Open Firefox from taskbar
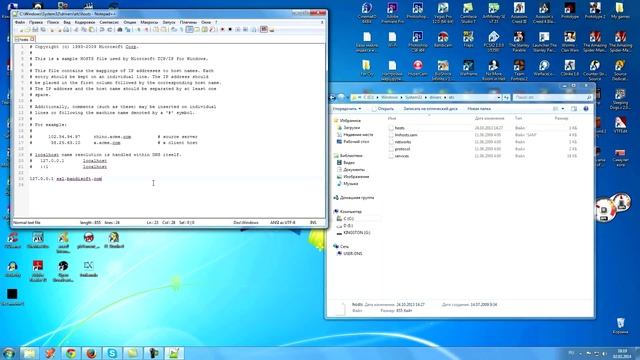 [91, 353]
